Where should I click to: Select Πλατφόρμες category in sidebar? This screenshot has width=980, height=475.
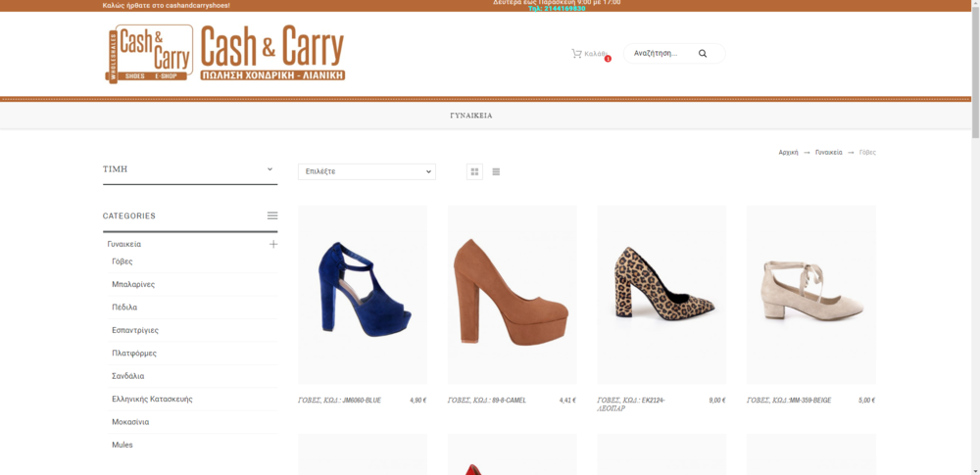[133, 354]
